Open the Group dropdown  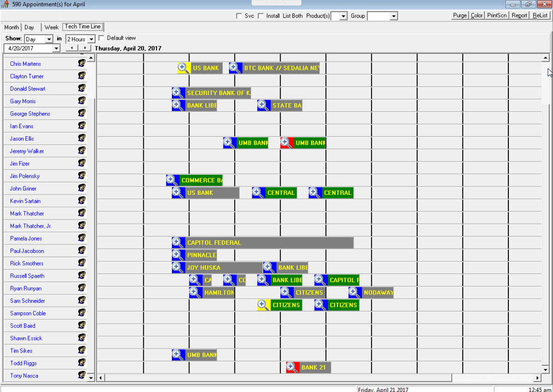click(x=393, y=16)
